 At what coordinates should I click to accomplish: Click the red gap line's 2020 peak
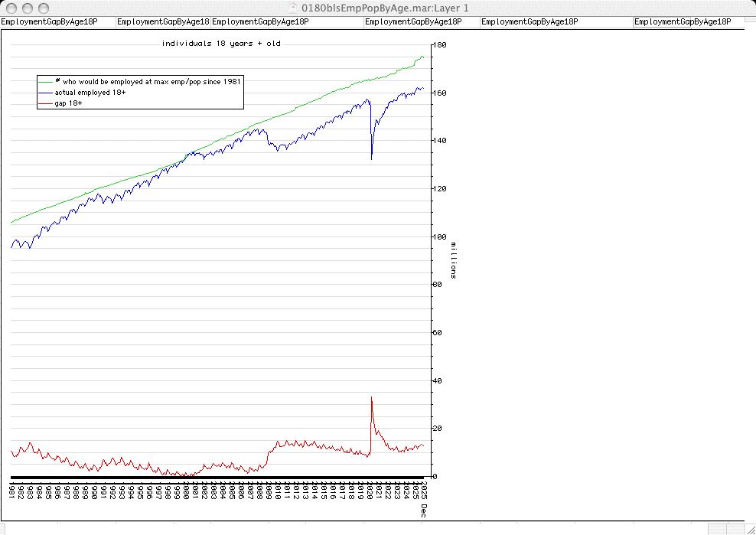coord(372,397)
